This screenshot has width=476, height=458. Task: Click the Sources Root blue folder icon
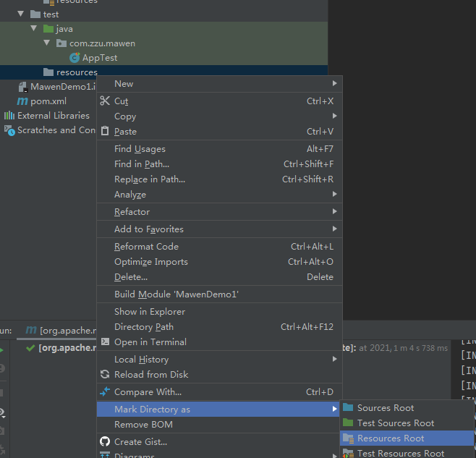coord(348,407)
